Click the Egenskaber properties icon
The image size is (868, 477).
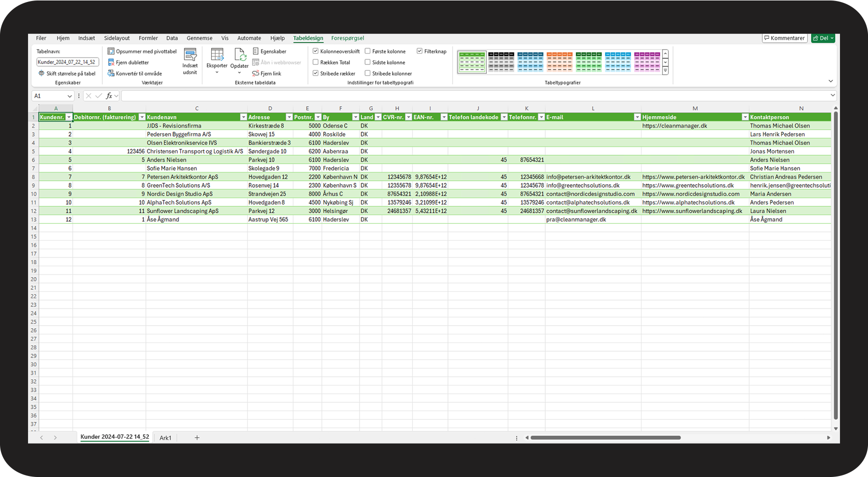[255, 51]
